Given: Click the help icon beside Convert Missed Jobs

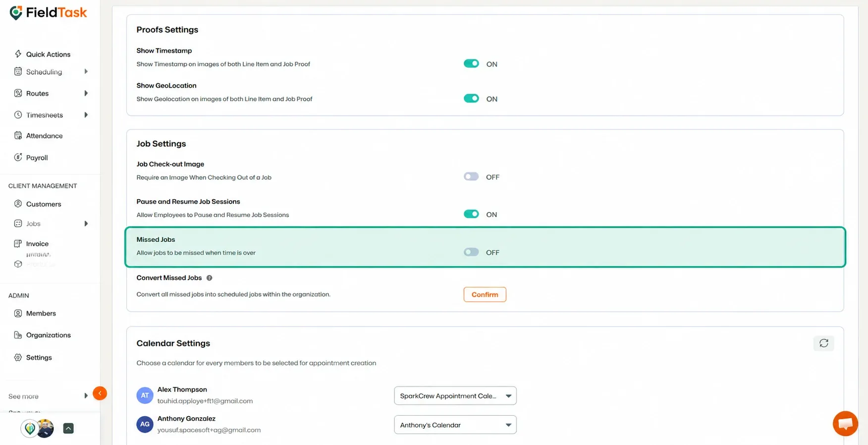Looking at the screenshot, I should [x=209, y=278].
